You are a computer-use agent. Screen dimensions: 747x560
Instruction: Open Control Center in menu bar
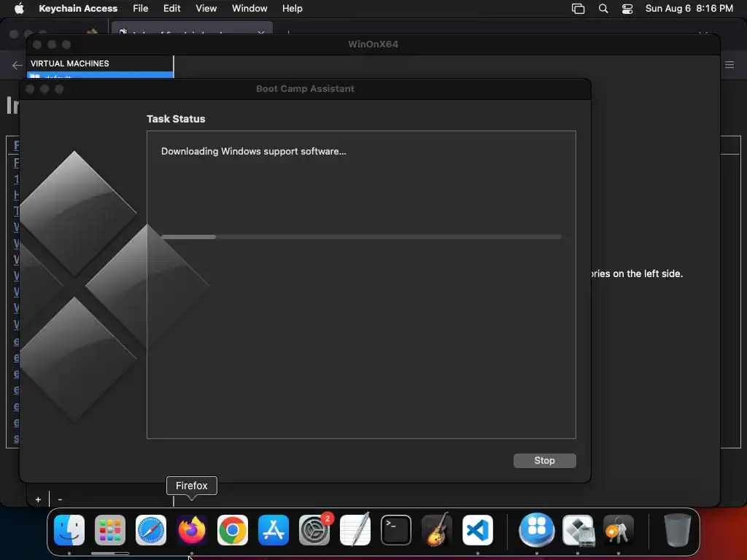(627, 9)
